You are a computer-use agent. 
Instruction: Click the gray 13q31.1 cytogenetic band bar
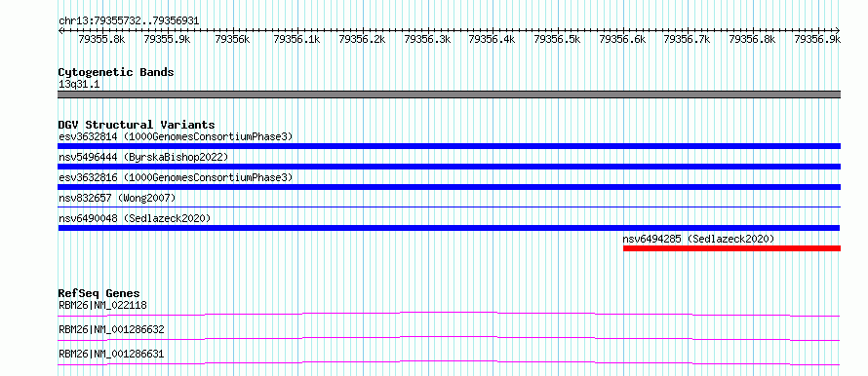tap(449, 94)
